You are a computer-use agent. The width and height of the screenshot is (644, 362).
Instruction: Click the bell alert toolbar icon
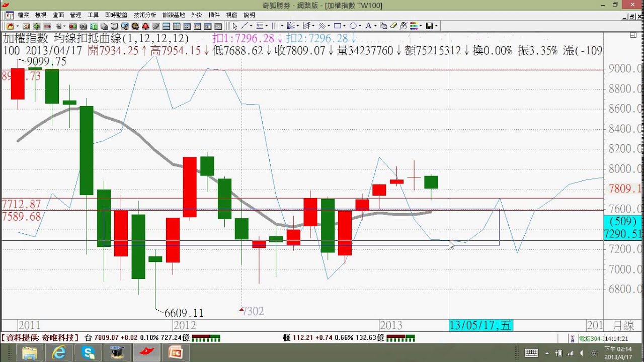145,26
